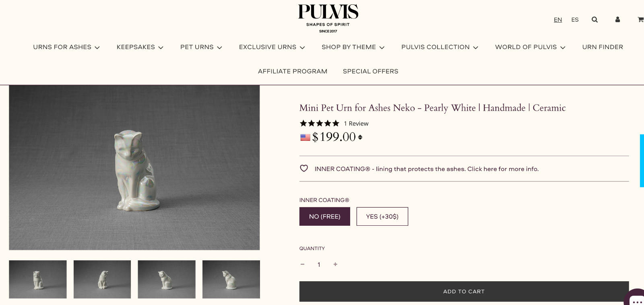Open the 1 Review link

tap(356, 124)
